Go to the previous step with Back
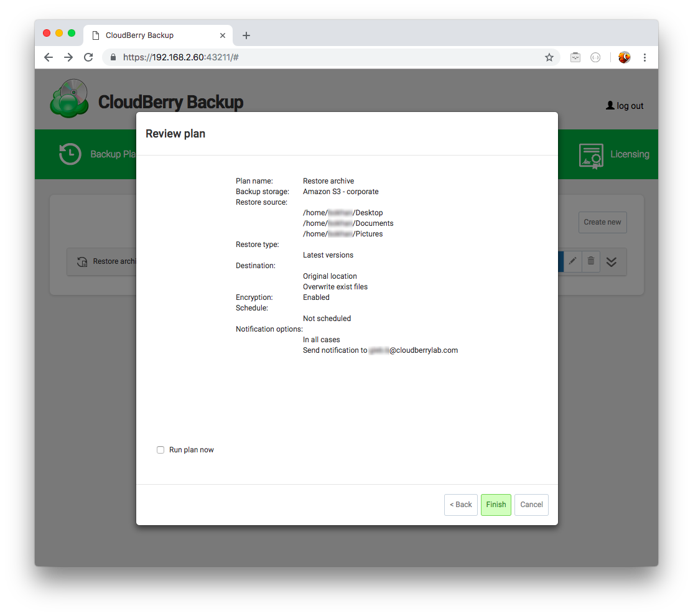 [460, 505]
